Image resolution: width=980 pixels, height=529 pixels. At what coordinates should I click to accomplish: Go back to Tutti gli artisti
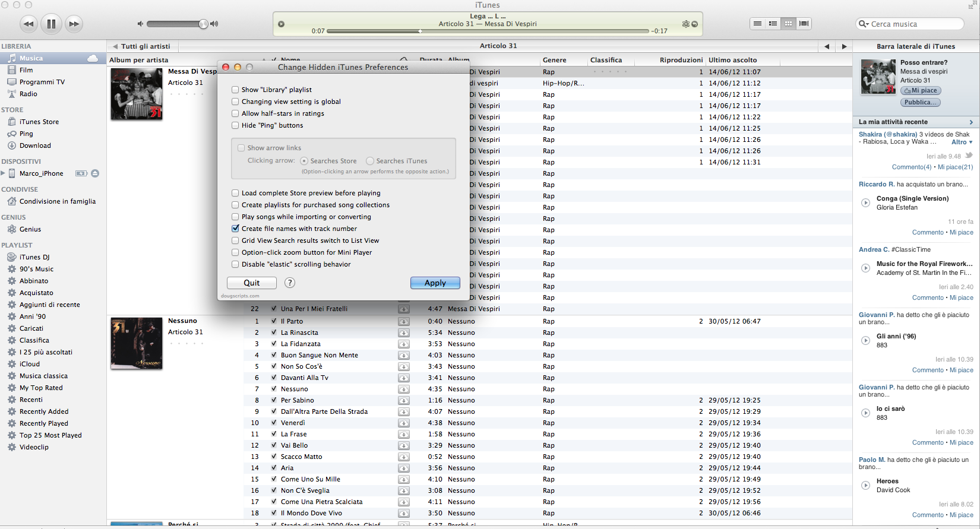coord(143,46)
